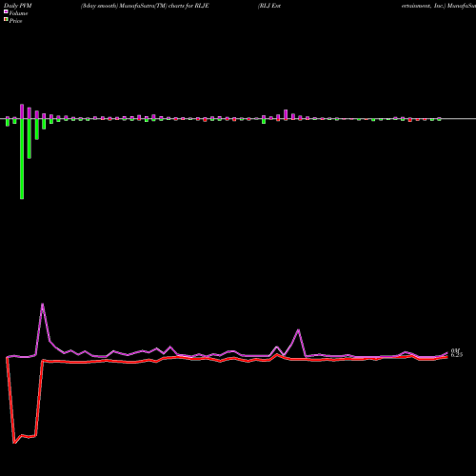
Task: Click the magenta volume line's highest peak
Action: tap(43, 305)
